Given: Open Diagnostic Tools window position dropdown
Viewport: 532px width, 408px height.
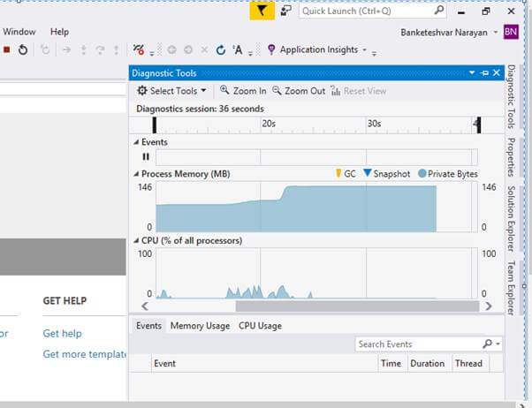Looking at the screenshot, I should pos(472,73).
